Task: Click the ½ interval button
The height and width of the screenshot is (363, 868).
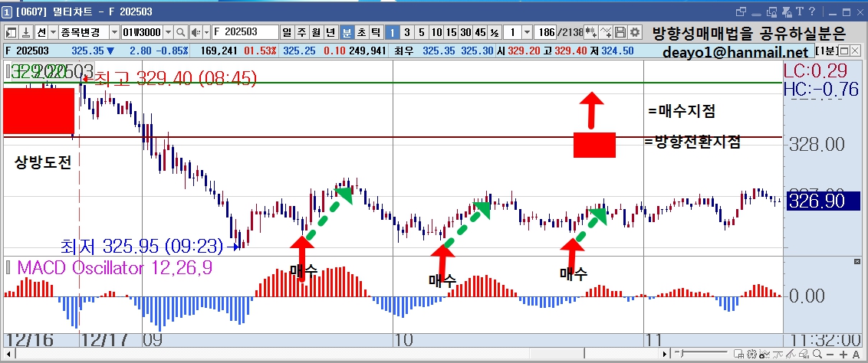Action: (x=495, y=32)
